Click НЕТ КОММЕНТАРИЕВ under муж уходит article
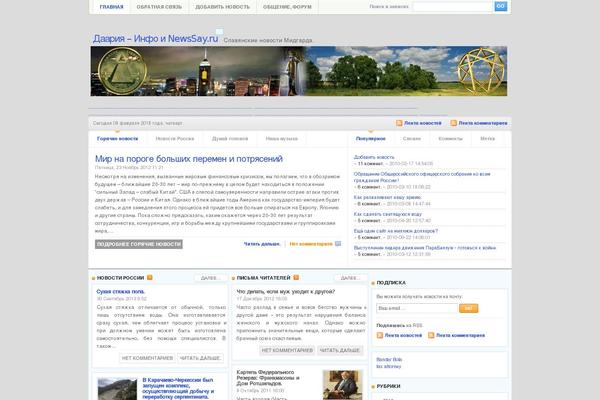This screenshot has height=400, width=600. [287, 350]
